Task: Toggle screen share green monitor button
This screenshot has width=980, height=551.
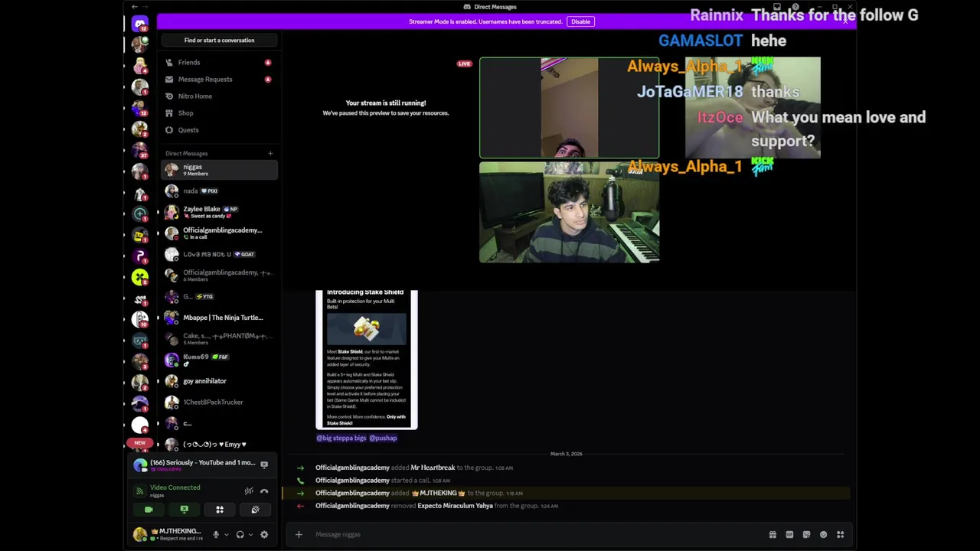Action: coord(184,510)
